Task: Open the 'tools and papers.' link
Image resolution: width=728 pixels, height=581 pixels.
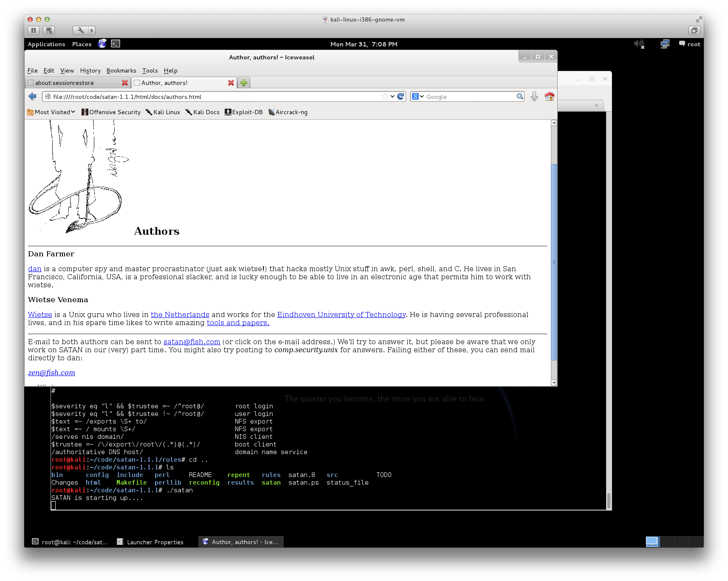Action: 238,323
